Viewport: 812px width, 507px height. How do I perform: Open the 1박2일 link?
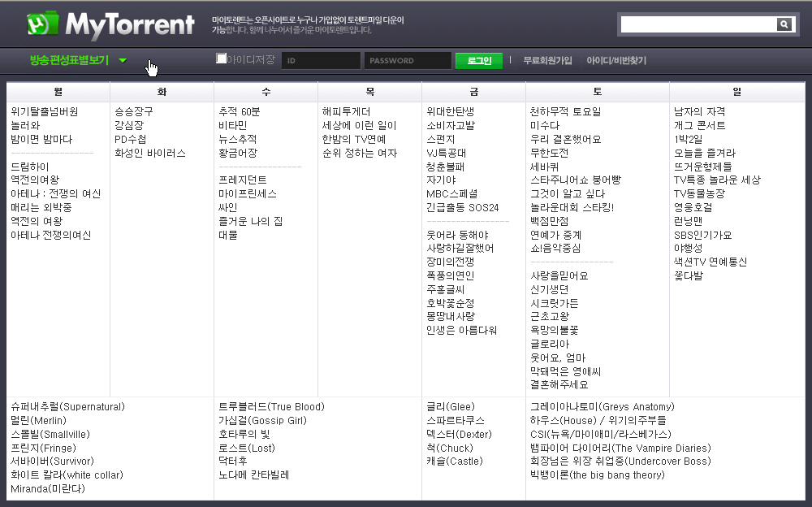(x=689, y=140)
